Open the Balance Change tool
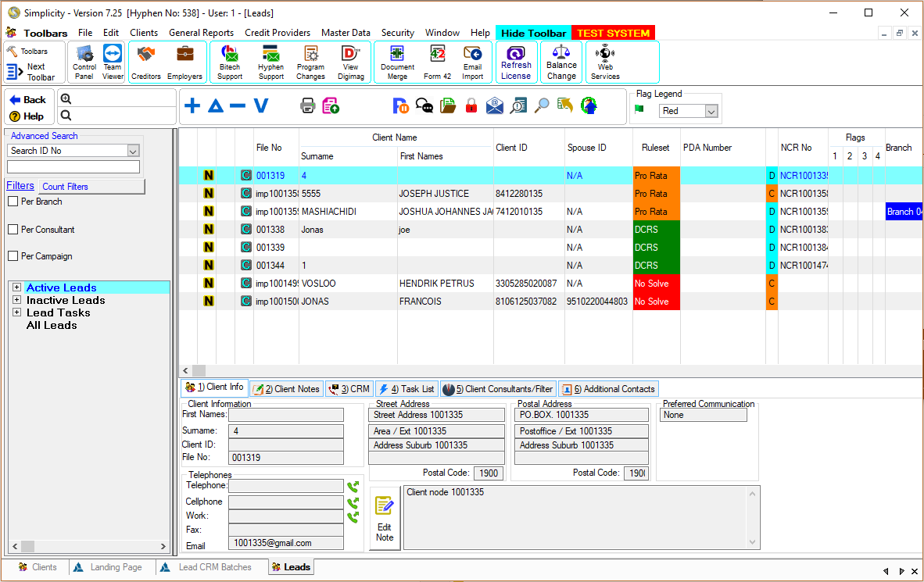924x582 pixels. (x=561, y=61)
